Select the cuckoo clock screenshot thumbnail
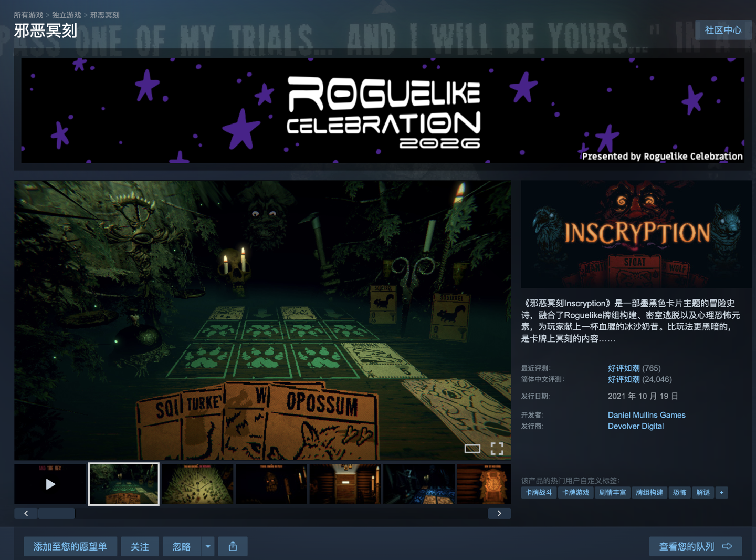Image resolution: width=756 pixels, height=560 pixels. tap(484, 484)
